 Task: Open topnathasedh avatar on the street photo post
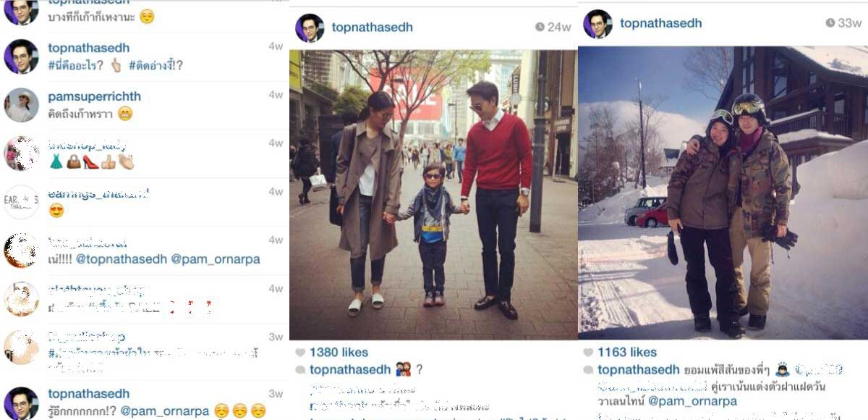click(x=310, y=28)
